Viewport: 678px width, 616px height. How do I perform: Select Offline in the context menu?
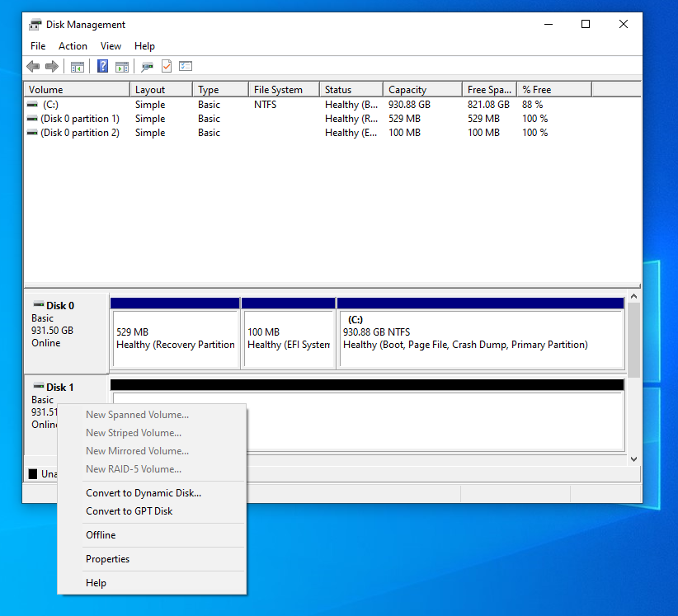(x=152, y=534)
